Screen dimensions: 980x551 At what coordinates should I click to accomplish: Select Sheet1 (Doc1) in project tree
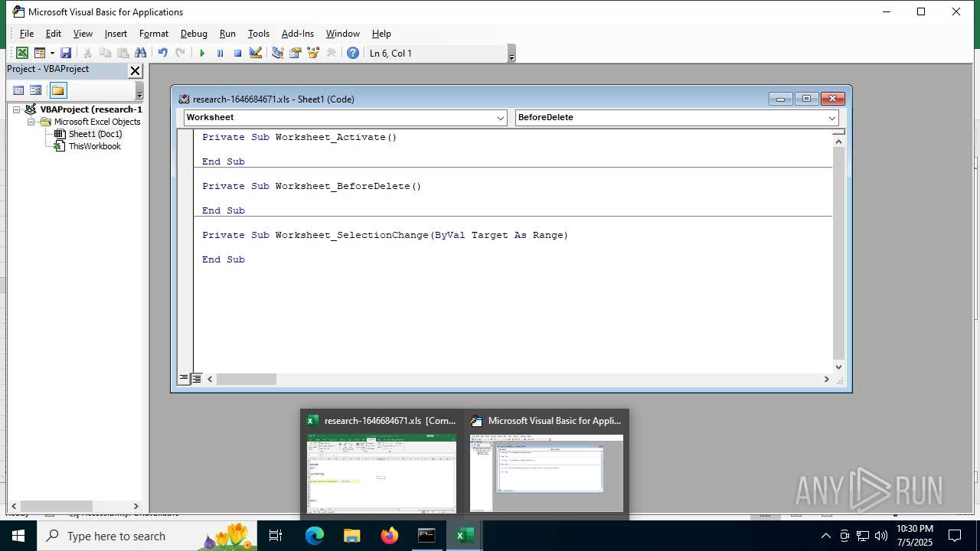(95, 134)
